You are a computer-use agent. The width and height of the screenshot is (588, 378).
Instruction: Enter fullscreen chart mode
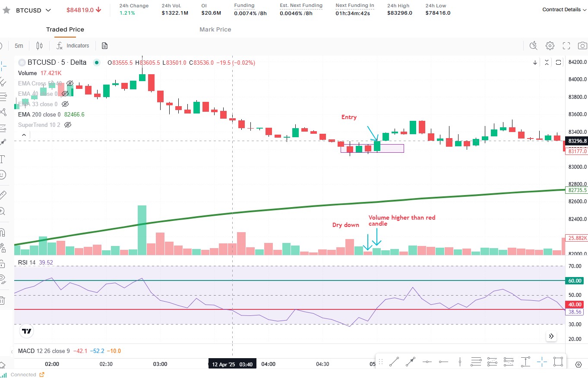(x=566, y=46)
